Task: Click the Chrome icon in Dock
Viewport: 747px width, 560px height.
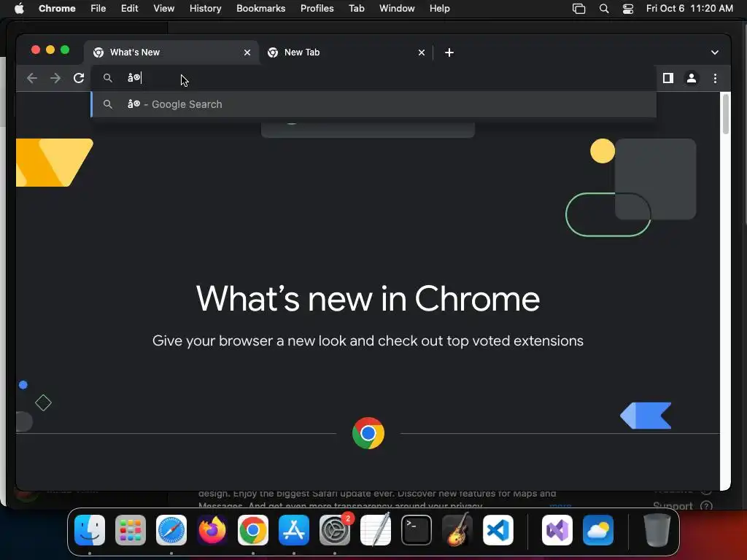Action: tap(253, 530)
